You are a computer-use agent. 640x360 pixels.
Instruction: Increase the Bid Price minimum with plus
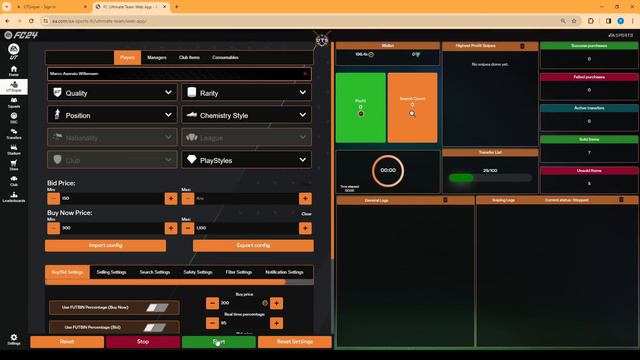(171, 198)
